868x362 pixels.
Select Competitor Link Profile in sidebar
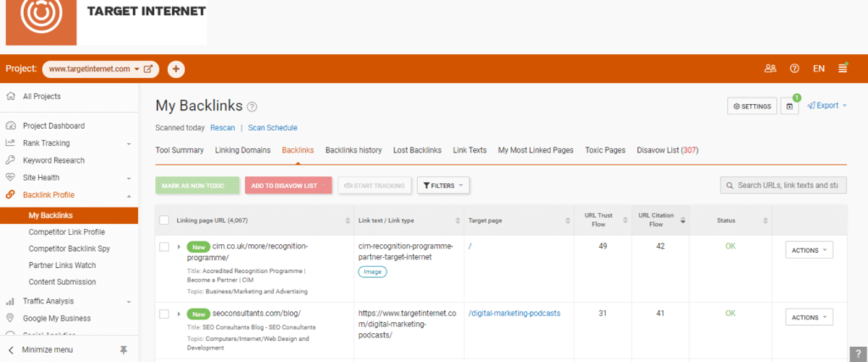67,232
